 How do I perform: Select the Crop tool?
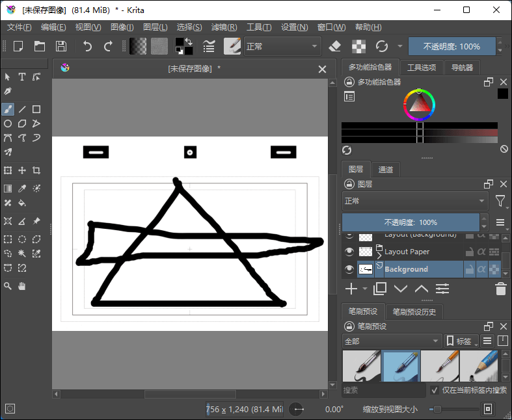point(36,170)
